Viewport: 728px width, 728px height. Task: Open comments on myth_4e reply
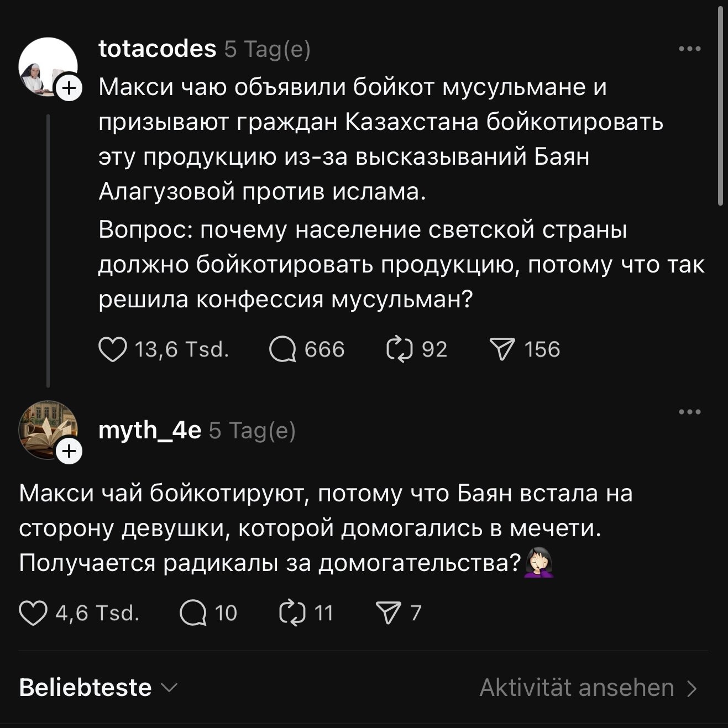192,614
